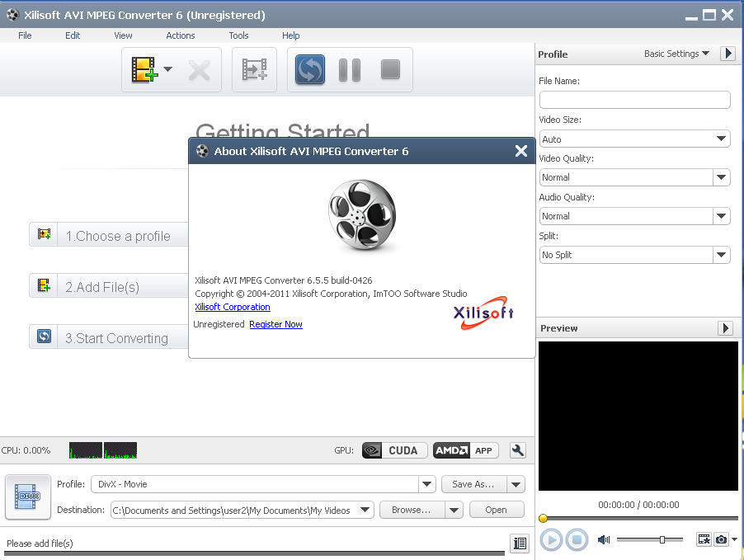
Task: Stop conversion with the stop icon
Action: click(388, 70)
